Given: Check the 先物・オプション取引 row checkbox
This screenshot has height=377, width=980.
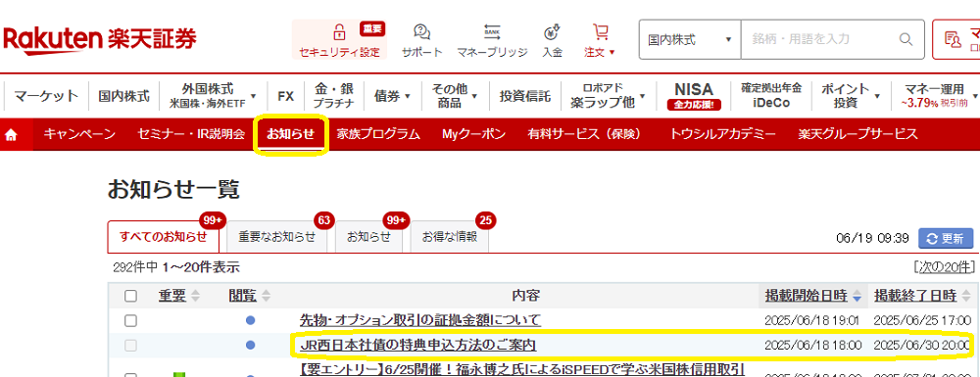Looking at the screenshot, I should tap(130, 321).
